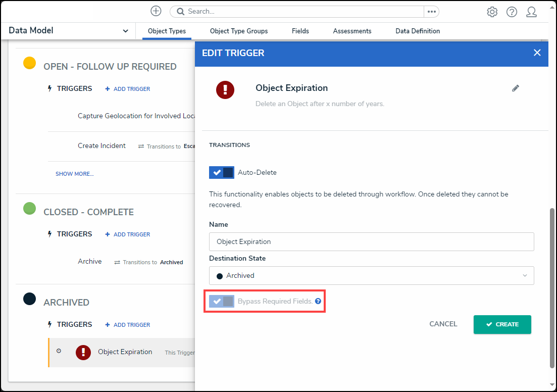Screen dimensions: 557x392
Task: Click the pencil edit icon beside Object Expiration
Action: click(515, 88)
